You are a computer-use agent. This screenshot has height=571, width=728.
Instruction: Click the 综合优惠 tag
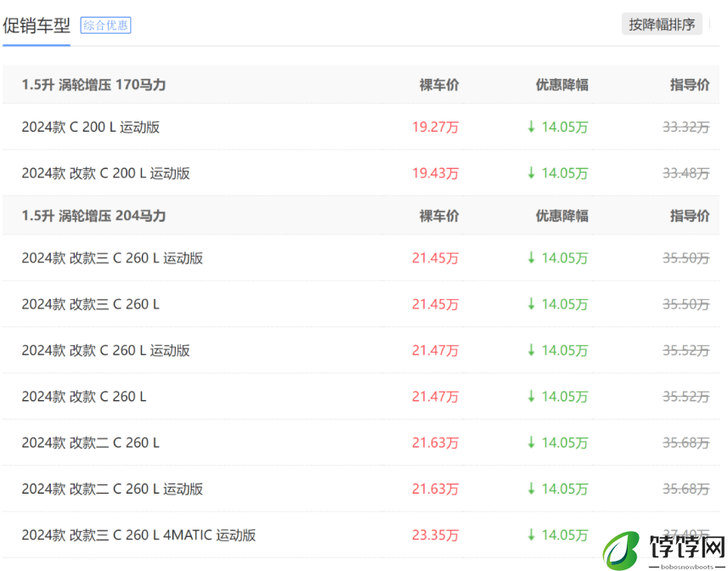[105, 25]
